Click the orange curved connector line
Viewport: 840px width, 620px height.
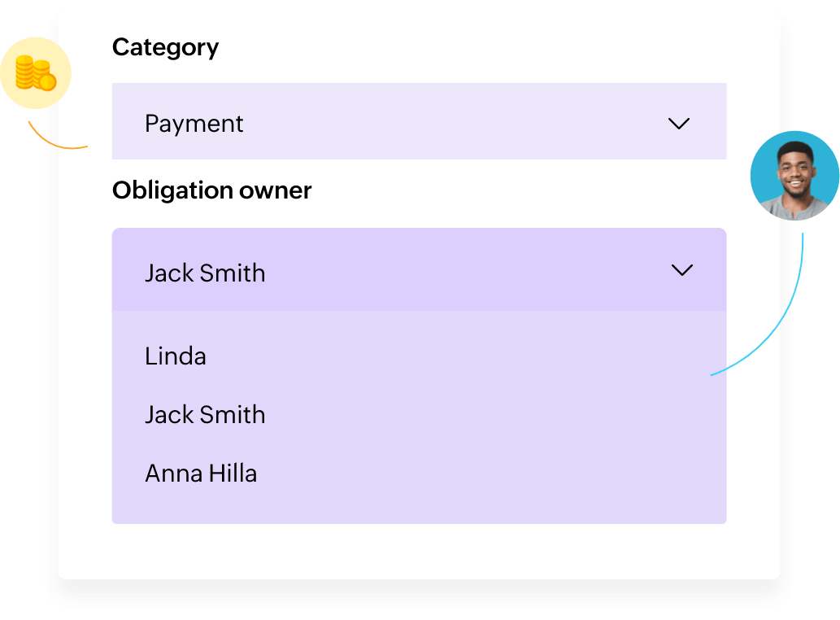(x=57, y=144)
